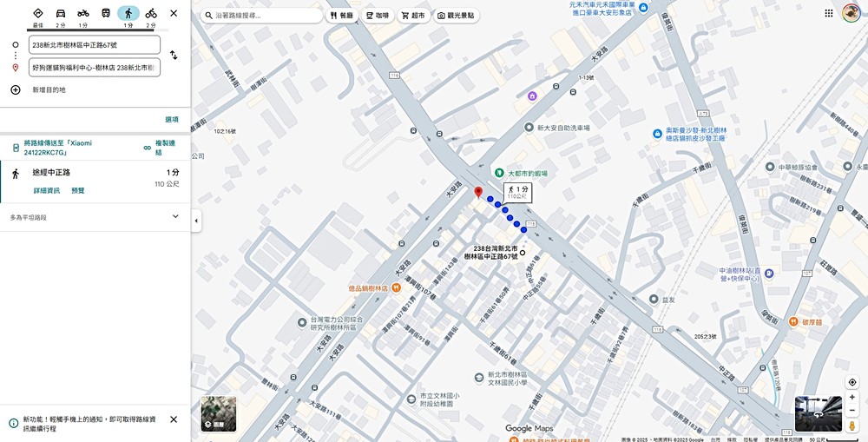
Task: Select the cycling travel mode icon
Action: point(151,13)
